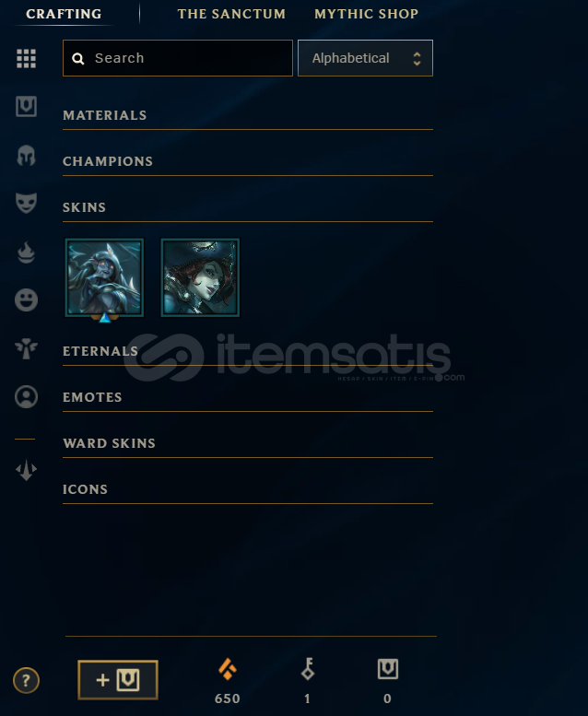The height and width of the screenshot is (716, 588).
Task: Focus the Search input field
Action: (178, 58)
